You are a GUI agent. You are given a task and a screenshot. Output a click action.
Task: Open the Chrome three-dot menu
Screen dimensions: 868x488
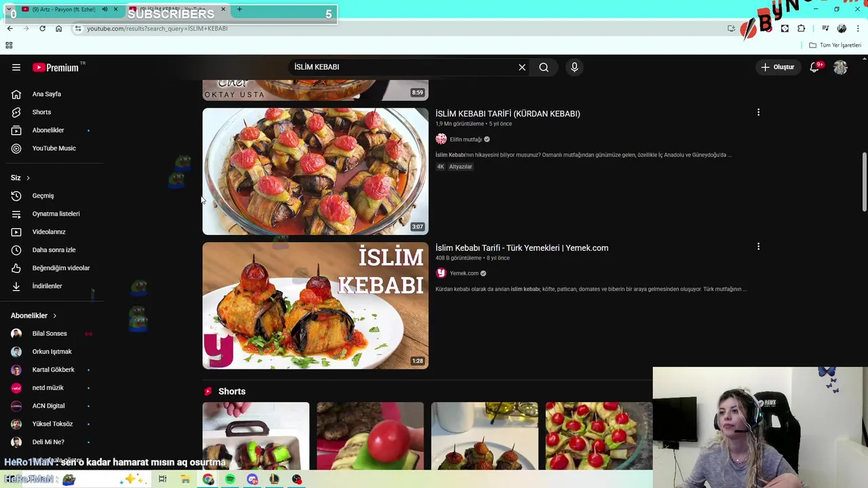pos(859,28)
